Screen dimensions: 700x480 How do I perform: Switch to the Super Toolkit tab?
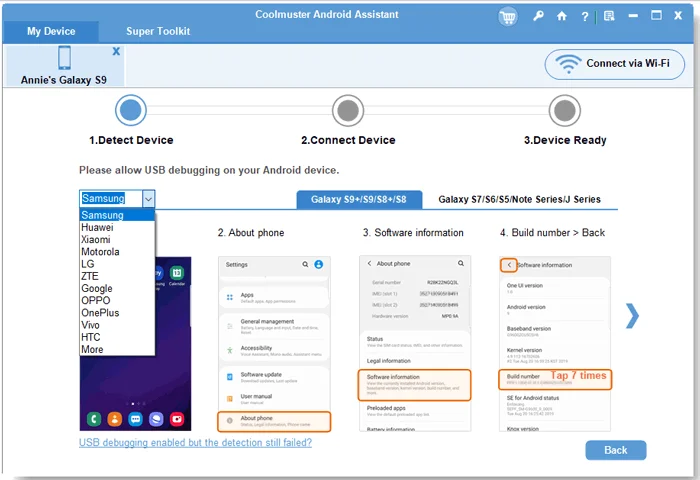(x=158, y=31)
